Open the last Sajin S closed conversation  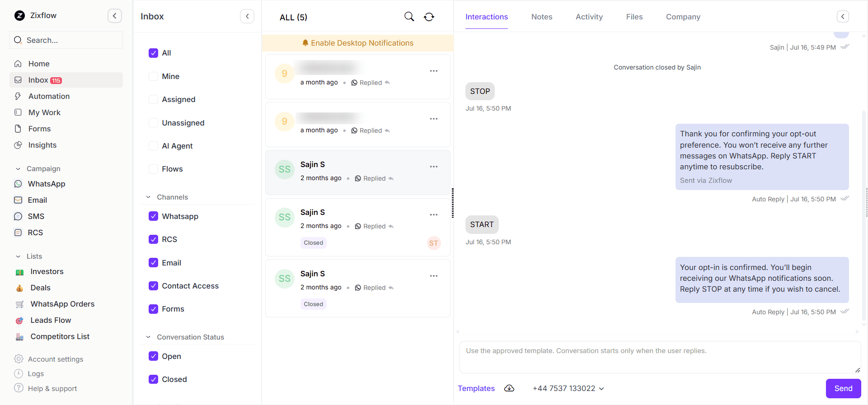point(357,288)
